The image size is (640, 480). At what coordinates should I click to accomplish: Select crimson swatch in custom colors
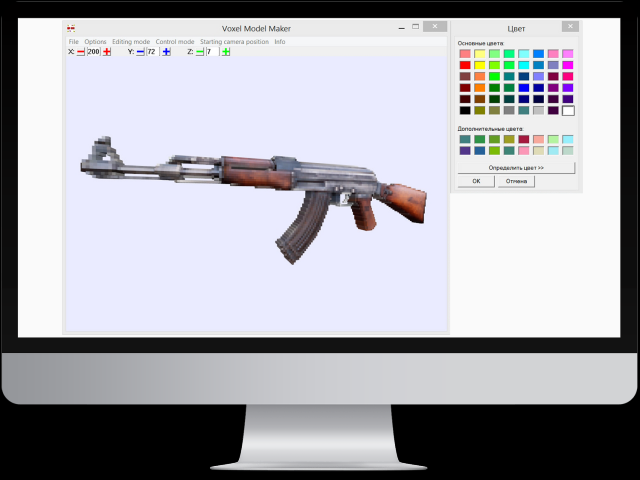point(524,139)
